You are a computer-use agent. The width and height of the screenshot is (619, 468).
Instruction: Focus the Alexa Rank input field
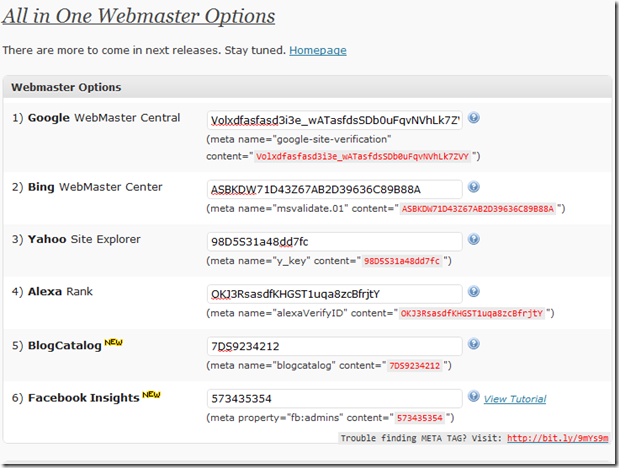click(334, 294)
